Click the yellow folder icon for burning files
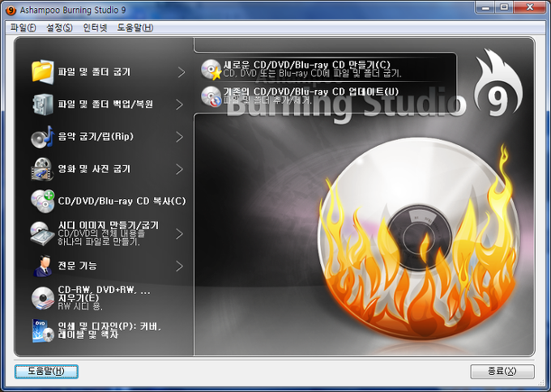This screenshot has height=392, width=551. point(42,71)
